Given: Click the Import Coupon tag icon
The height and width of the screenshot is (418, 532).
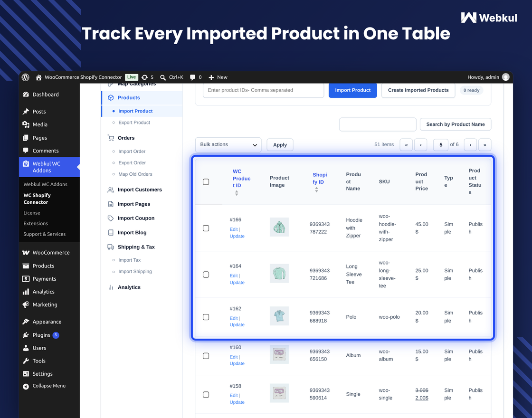Looking at the screenshot, I should [111, 218].
